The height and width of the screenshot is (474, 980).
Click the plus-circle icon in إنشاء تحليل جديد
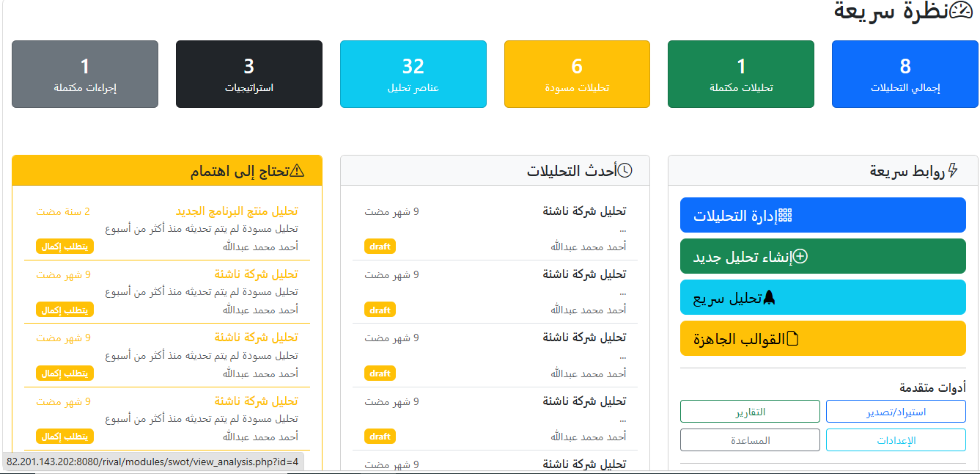800,257
